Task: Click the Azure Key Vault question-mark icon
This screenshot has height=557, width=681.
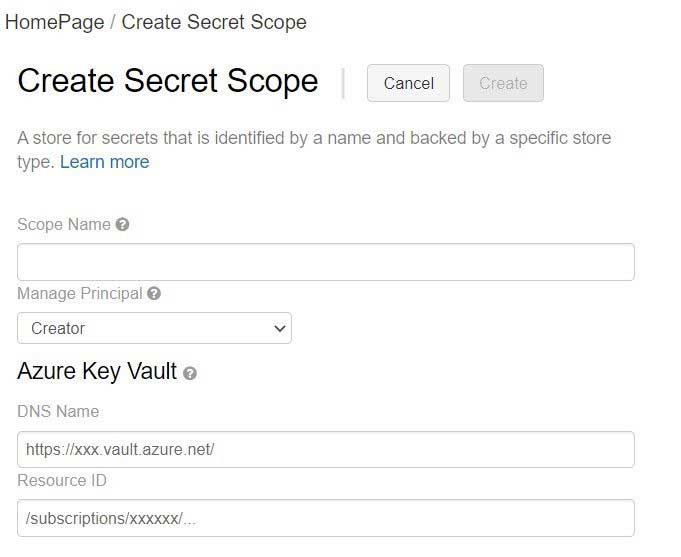Action: (190, 373)
